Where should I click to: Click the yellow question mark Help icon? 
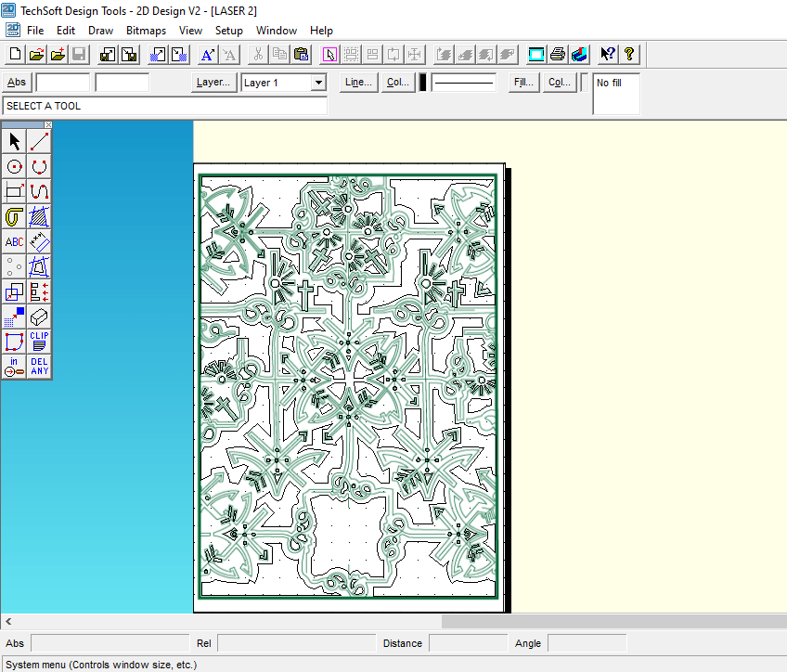(x=629, y=55)
